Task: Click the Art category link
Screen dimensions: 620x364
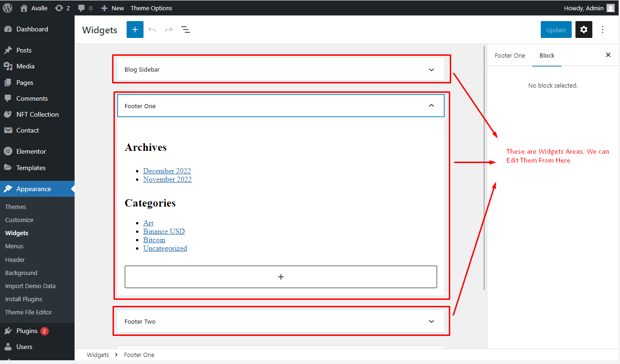Action: 148,223
